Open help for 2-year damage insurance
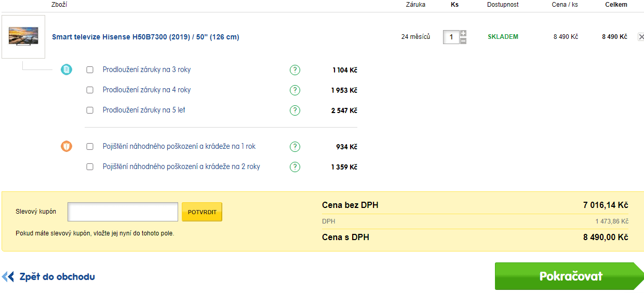This screenshot has width=644, height=293. coord(295,167)
